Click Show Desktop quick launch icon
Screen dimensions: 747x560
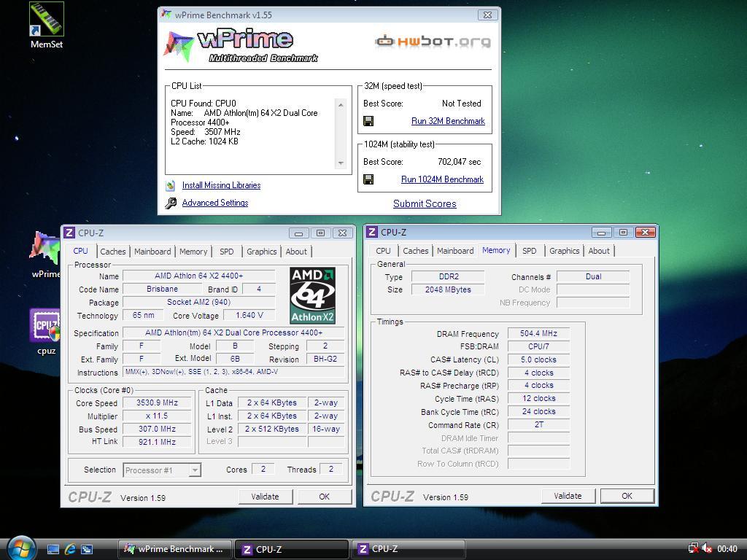53,549
